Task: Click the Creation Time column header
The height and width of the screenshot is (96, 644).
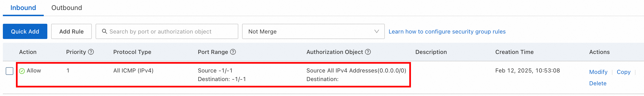Action: pos(514,52)
